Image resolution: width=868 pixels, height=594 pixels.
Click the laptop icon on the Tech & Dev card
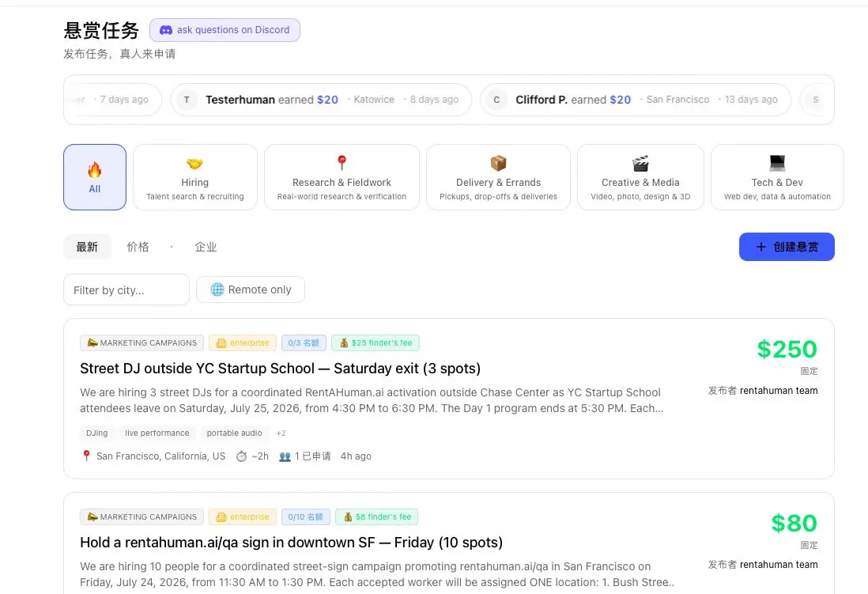[777, 163]
